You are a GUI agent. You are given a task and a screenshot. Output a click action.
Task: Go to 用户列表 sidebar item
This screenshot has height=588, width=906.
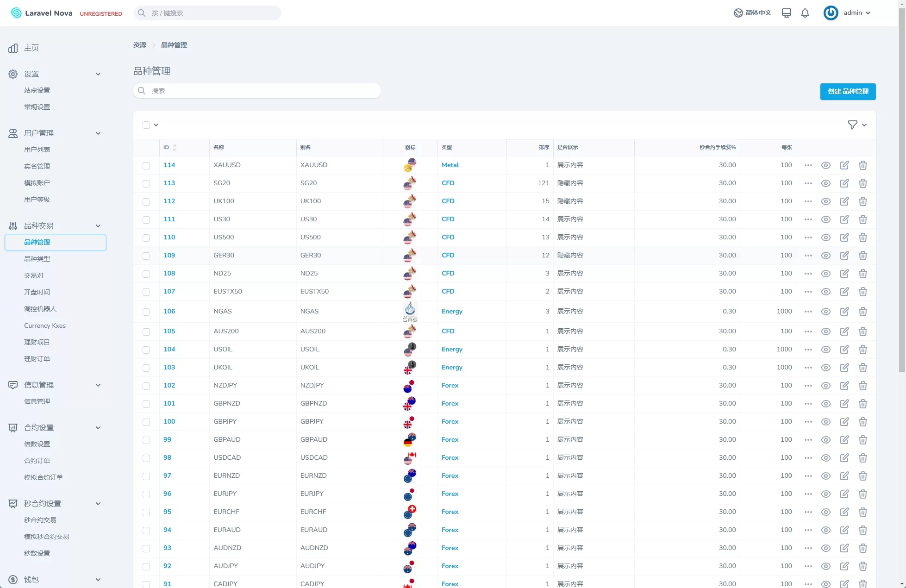pos(37,150)
